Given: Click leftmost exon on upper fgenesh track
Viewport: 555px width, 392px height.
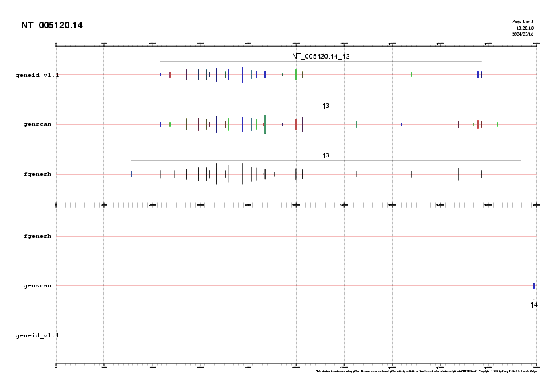Looking at the screenshot, I should click(x=131, y=174).
